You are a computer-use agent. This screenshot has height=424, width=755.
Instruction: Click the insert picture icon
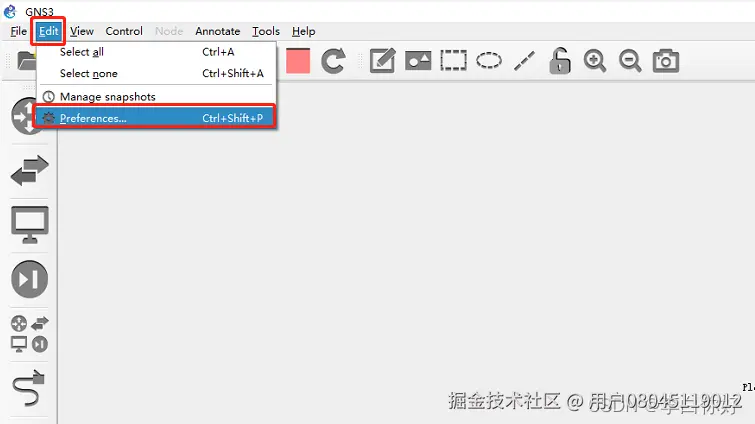point(418,61)
